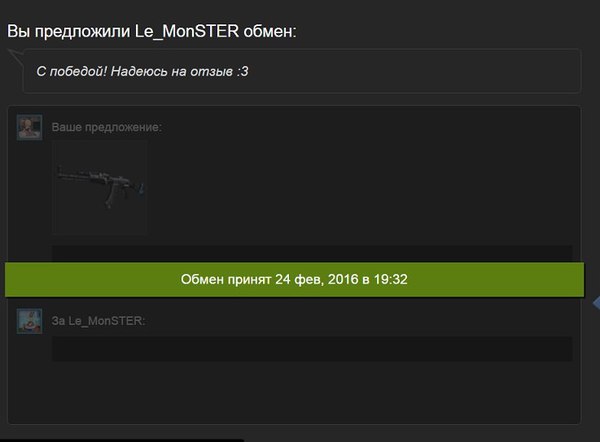Image resolution: width=600 pixels, height=442 pixels.
Task: Click the ":3" emoticon in the message
Action: (243, 71)
